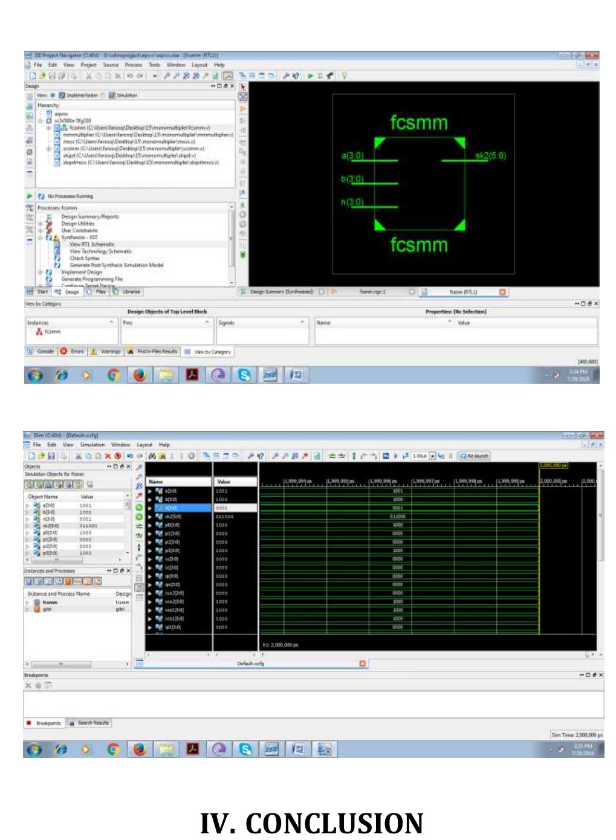
Task: Open Skype from lower Windows taskbar
Action: pyautogui.click(x=245, y=749)
